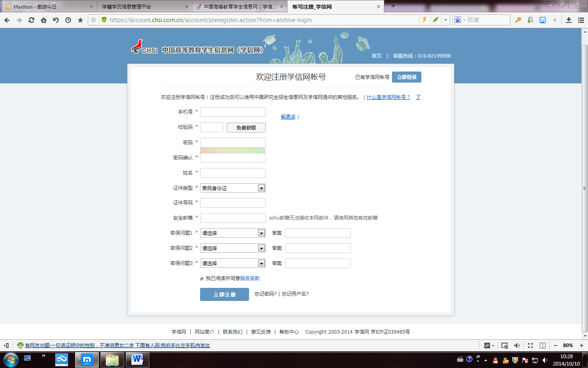Click the 密码 input field
The width and height of the screenshot is (588, 368).
(233, 143)
